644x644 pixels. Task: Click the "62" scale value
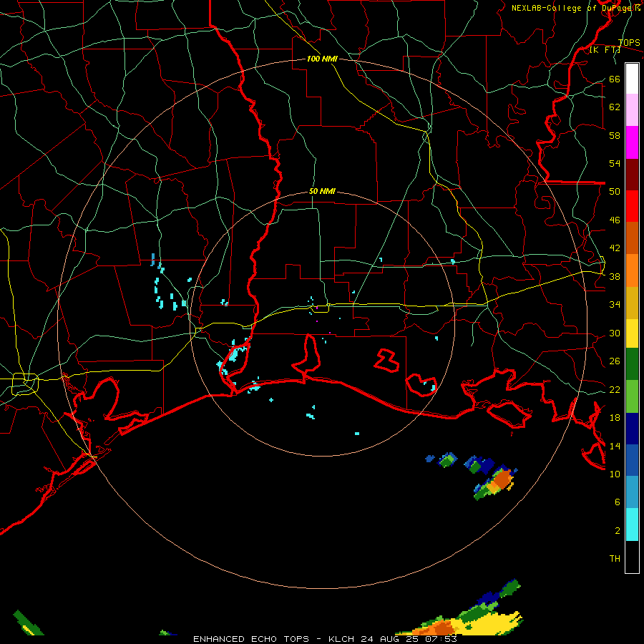(615, 107)
